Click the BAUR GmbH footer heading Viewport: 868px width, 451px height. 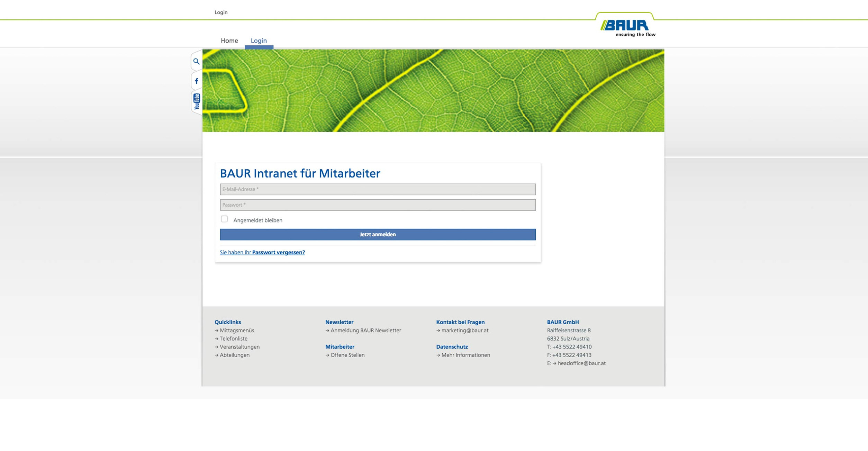[x=563, y=322]
